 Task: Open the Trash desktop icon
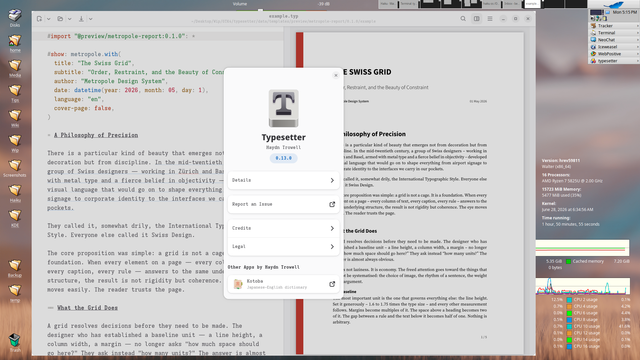15,342
